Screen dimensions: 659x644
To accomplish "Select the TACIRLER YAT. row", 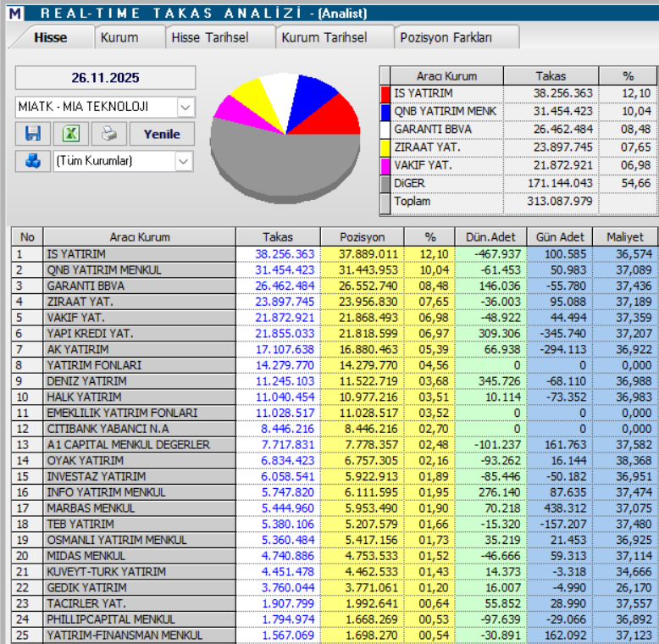I will 335,603.
